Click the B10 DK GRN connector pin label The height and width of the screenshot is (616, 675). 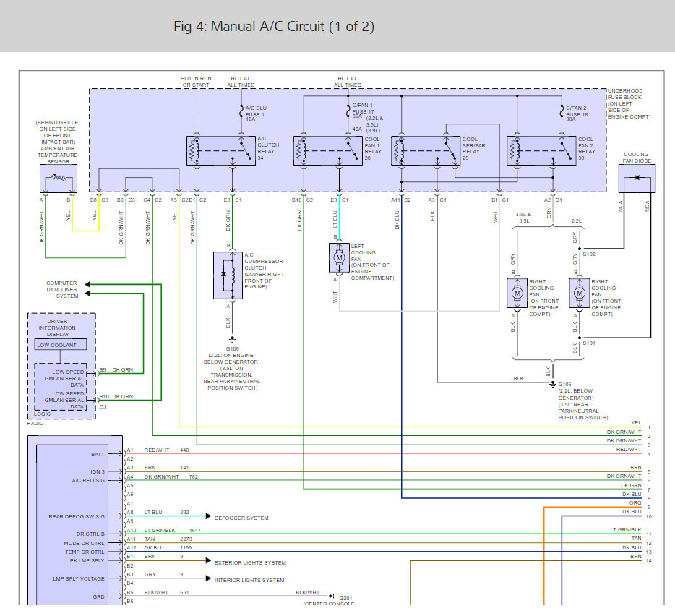[116, 397]
